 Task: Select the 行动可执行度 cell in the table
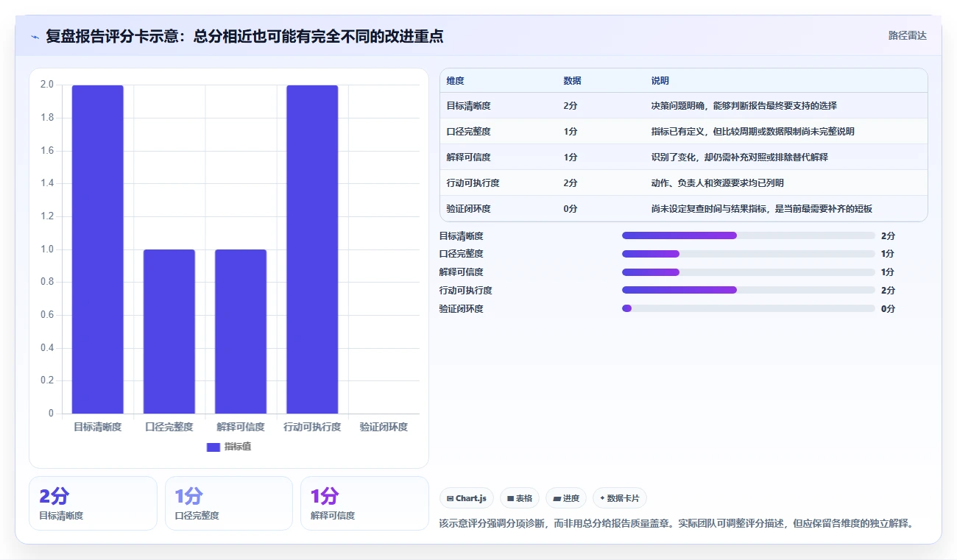coord(473,183)
